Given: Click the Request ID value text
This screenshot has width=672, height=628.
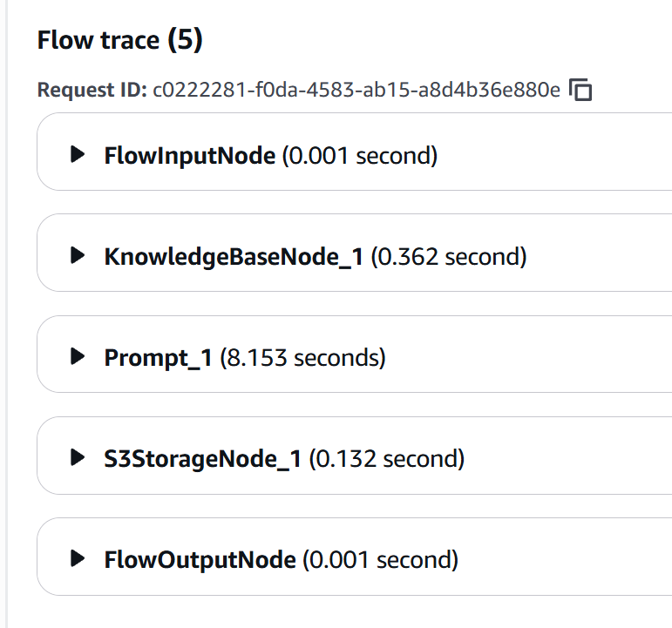Looking at the screenshot, I should (356, 90).
